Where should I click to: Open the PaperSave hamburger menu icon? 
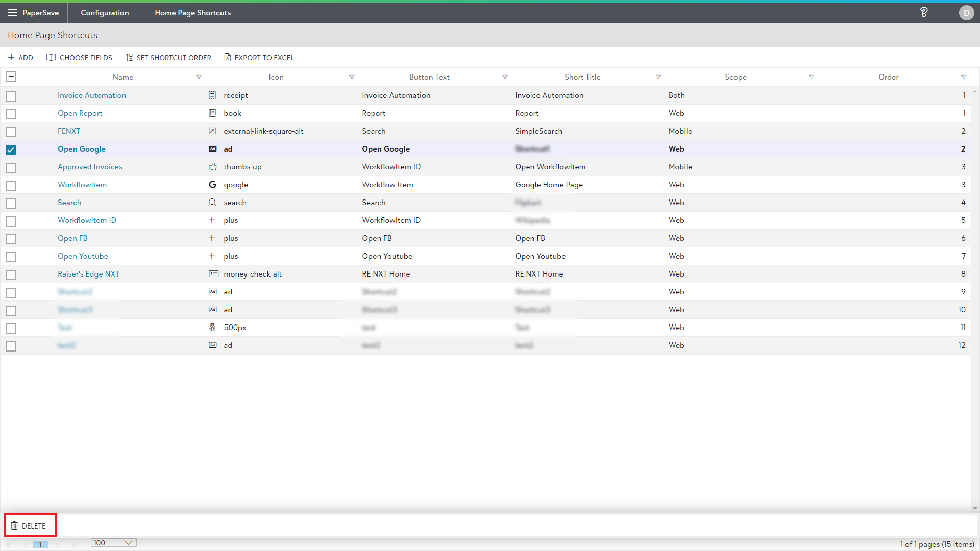pos(12,13)
